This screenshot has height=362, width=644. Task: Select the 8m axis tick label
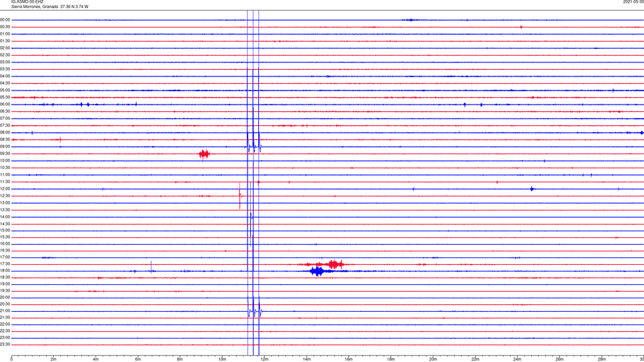point(180,359)
